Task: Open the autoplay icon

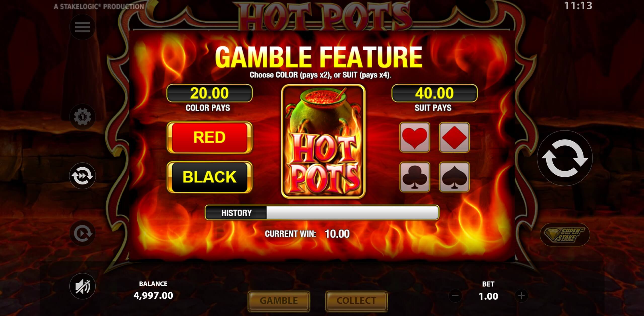Action: (82, 233)
